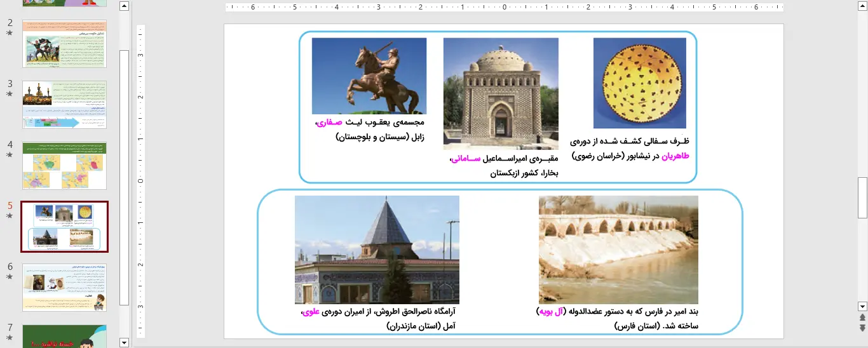The height and width of the screenshot is (348, 868).
Task: Click the editor scrollbar down arrow
Action: pos(862,305)
